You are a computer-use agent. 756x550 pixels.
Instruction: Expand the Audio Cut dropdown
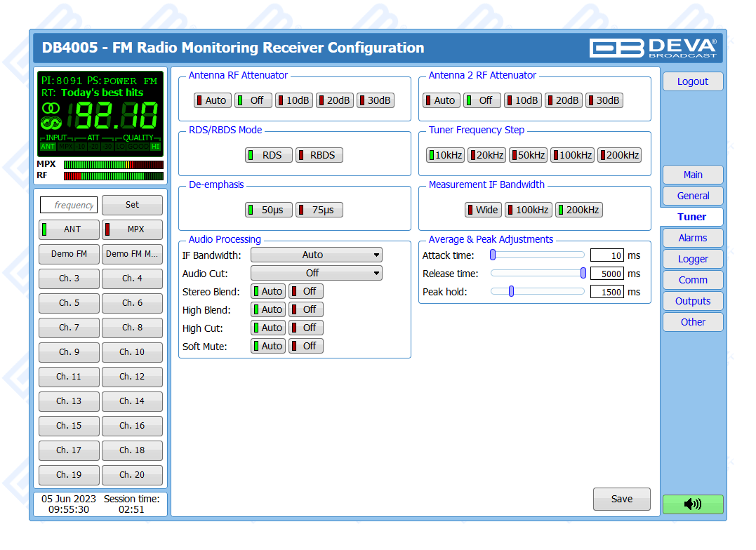click(316, 273)
